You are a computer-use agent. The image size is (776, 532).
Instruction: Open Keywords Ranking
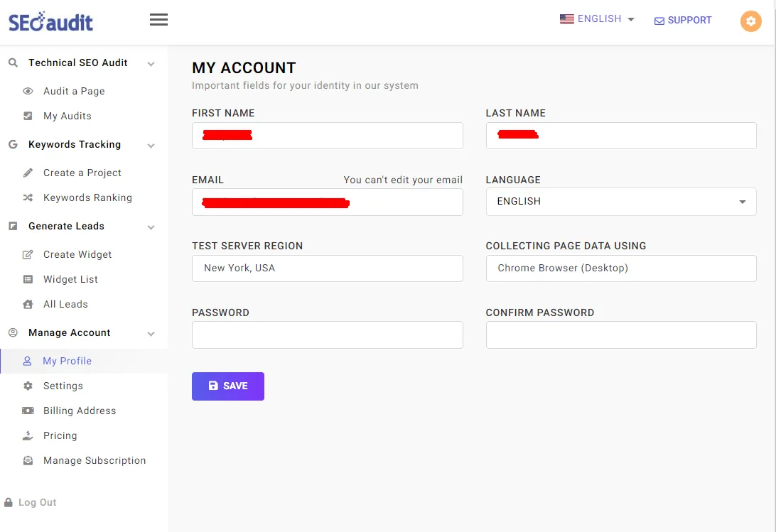coord(87,197)
